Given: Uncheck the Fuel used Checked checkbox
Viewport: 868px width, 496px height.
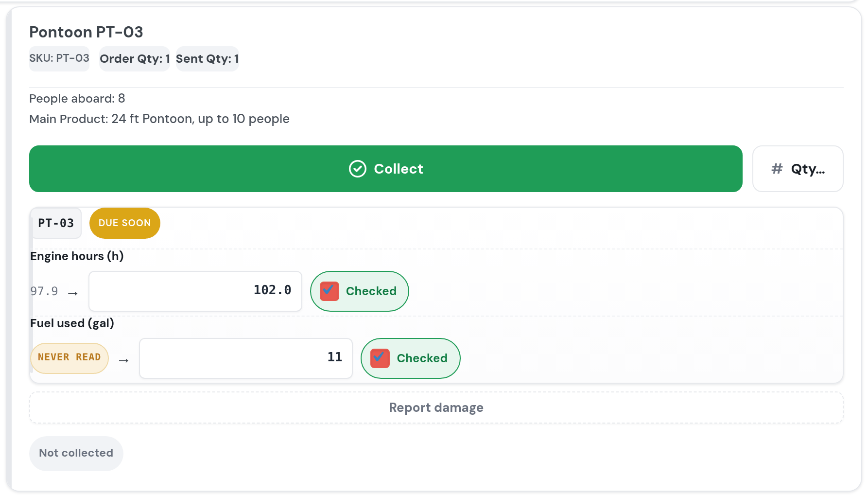Looking at the screenshot, I should [380, 358].
